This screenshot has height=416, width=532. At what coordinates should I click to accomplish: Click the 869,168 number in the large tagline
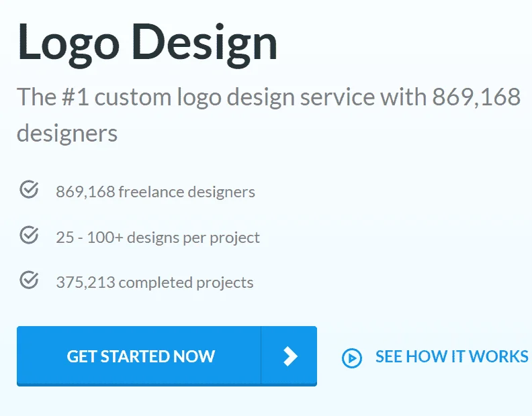(476, 98)
